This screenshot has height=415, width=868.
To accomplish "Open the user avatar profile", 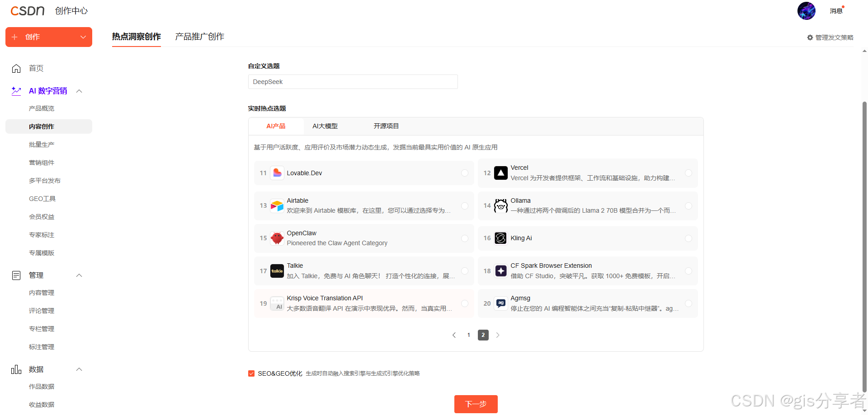I will click(x=806, y=11).
